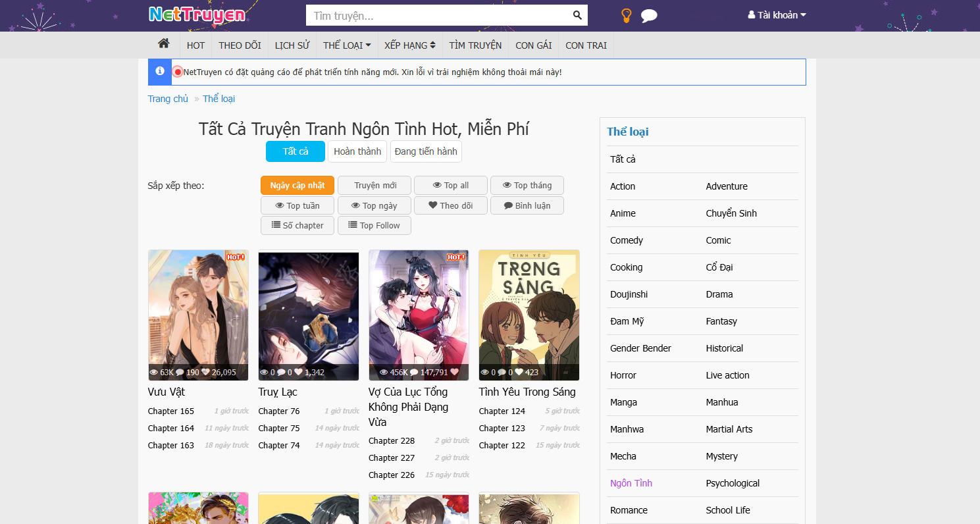Open the chat bubble icon in header
Image resolution: width=980 pixels, height=524 pixels.
click(649, 16)
